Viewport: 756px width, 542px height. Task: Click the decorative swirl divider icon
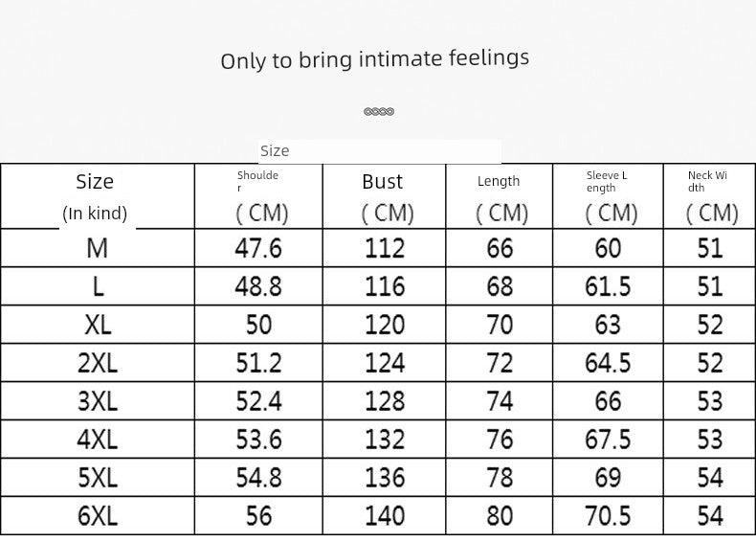(379, 111)
